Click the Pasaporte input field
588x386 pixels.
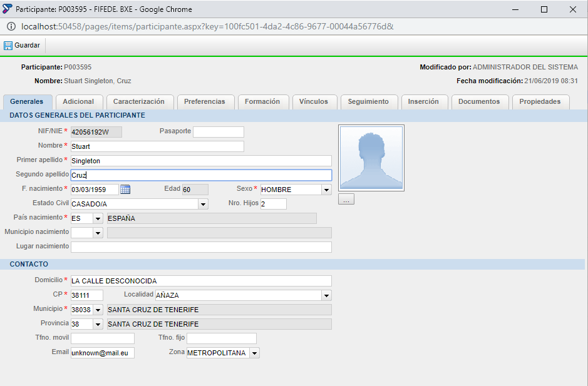tap(219, 132)
